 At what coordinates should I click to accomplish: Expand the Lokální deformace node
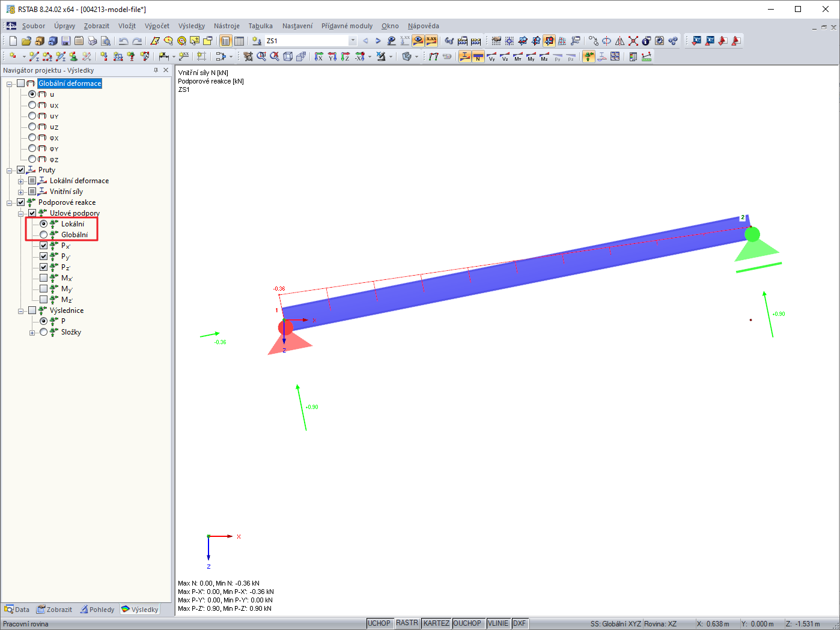pos(21,181)
